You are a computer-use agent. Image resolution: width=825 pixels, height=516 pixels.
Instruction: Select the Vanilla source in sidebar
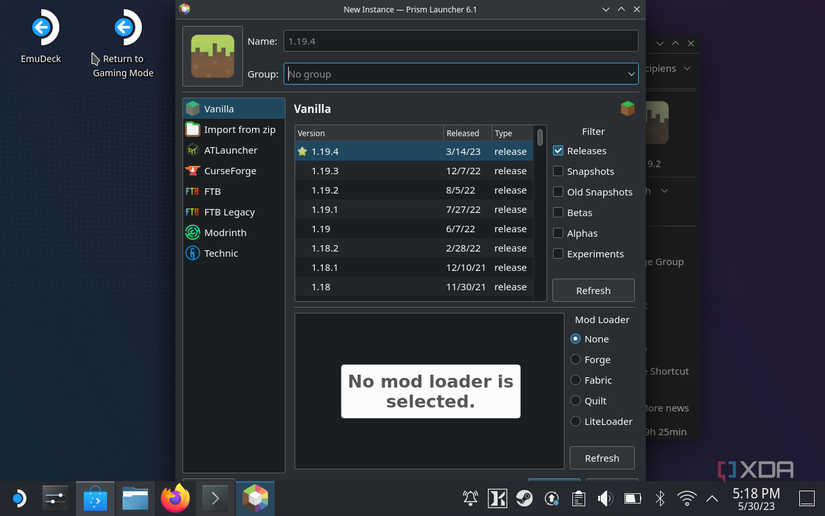pos(234,109)
